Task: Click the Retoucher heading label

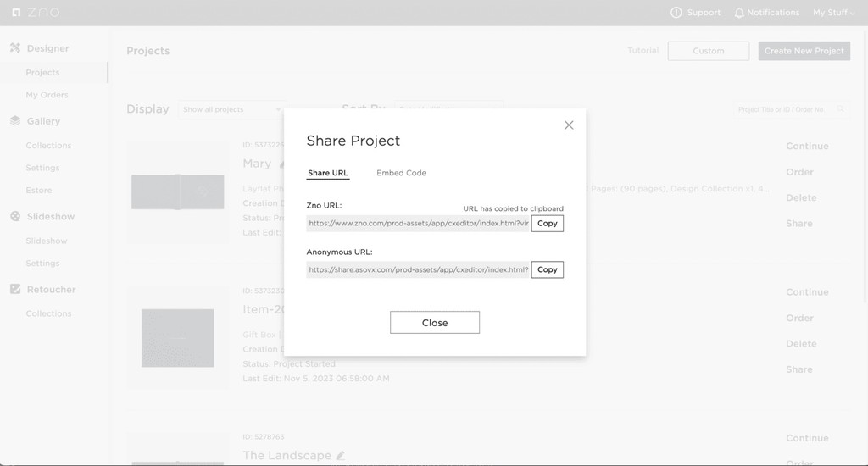Action: point(52,290)
